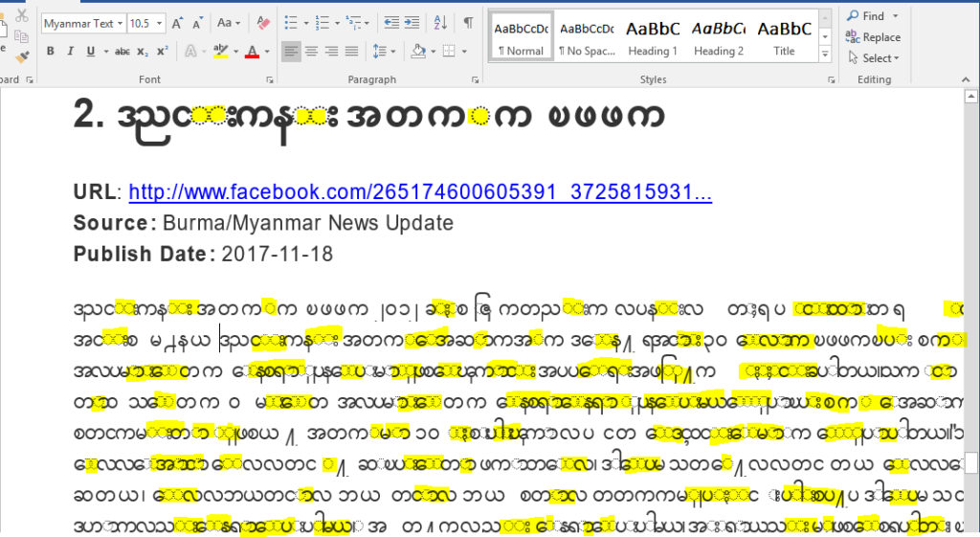This screenshot has height=537, width=980.
Task: Copy the selection to clipboard
Action: (x=22, y=36)
